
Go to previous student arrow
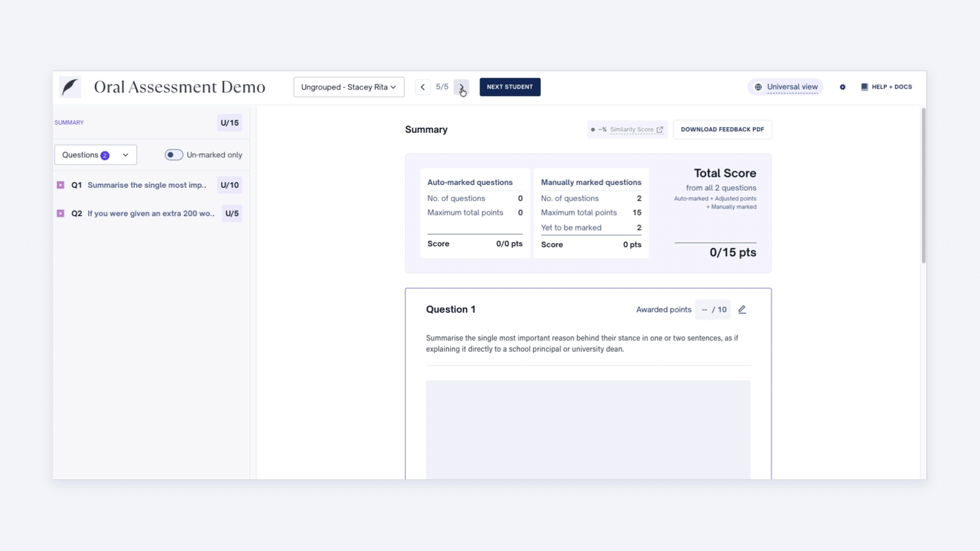pyautogui.click(x=423, y=87)
